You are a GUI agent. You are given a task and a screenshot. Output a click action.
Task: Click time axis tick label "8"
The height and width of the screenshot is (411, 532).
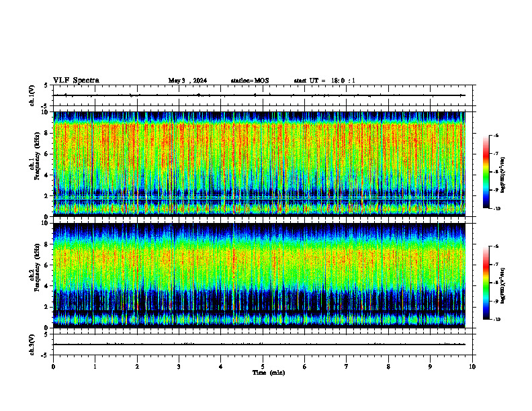click(388, 367)
